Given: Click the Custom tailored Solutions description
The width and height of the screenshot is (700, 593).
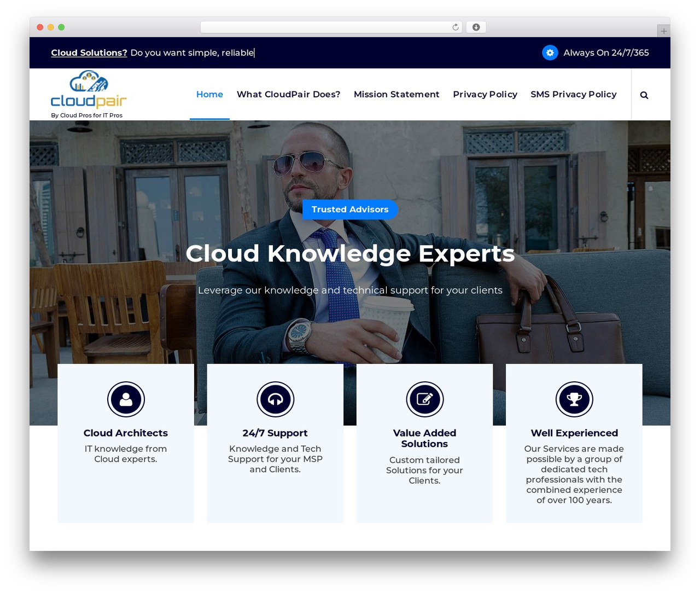Looking at the screenshot, I should [424, 470].
